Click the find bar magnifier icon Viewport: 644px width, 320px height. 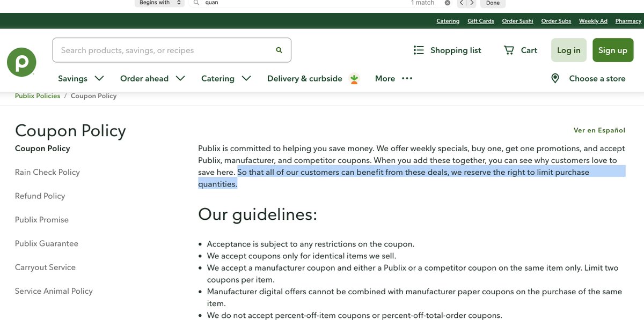(x=196, y=3)
